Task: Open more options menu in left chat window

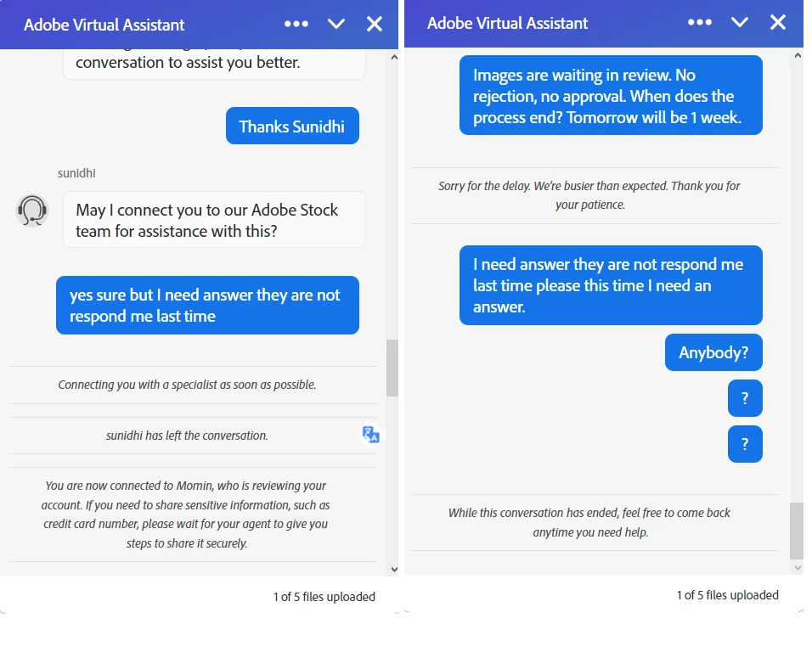Action: point(296,24)
